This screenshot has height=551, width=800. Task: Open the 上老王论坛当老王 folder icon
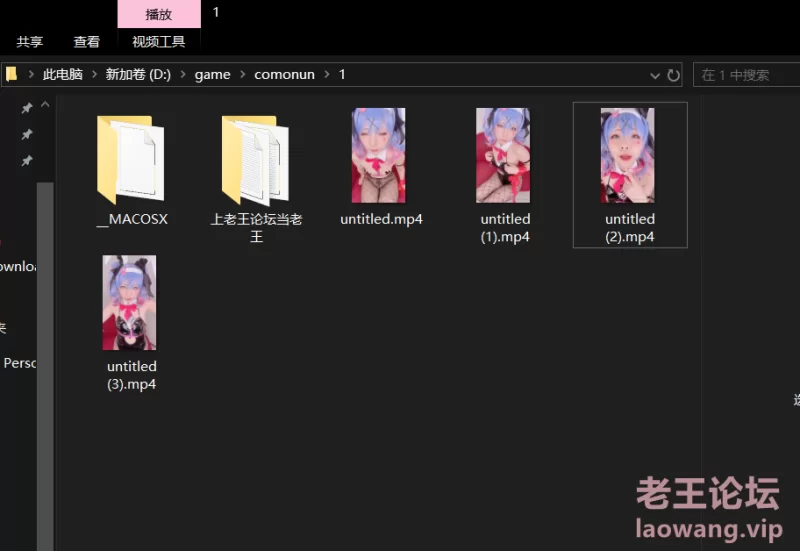[255, 160]
